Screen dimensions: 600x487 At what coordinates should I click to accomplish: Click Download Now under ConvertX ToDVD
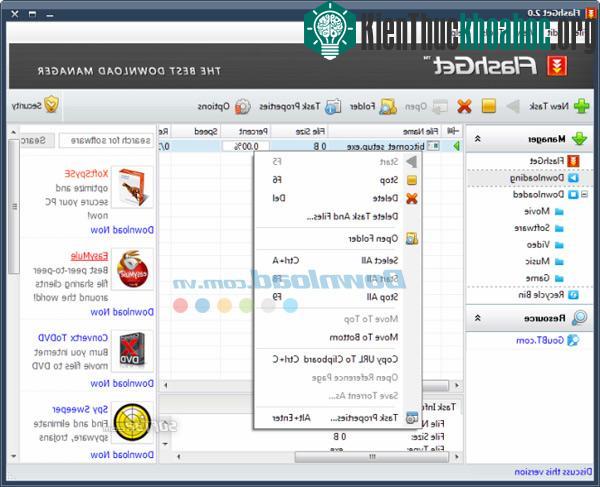pos(122,383)
